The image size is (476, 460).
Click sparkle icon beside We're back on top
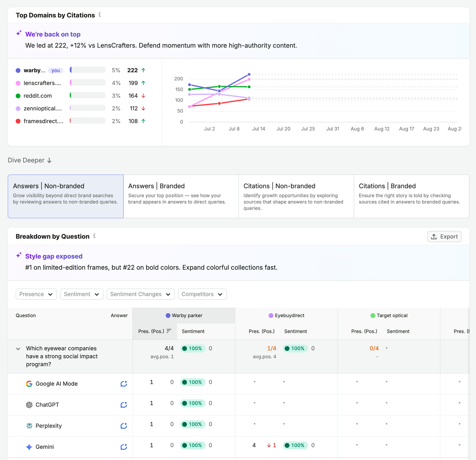click(19, 33)
